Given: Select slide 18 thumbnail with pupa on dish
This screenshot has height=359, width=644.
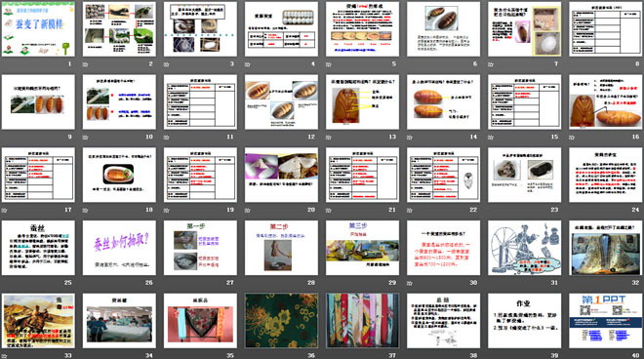Looking at the screenshot, I should pyautogui.click(x=119, y=175).
